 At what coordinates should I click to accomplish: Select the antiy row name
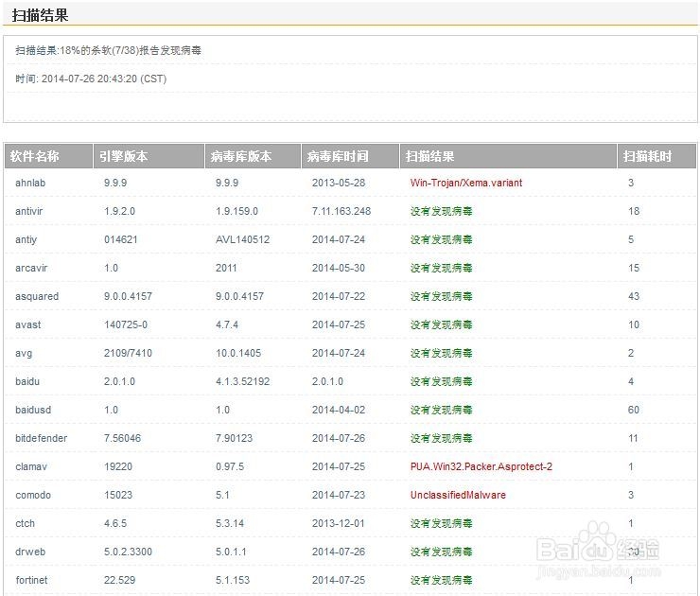tap(26, 239)
